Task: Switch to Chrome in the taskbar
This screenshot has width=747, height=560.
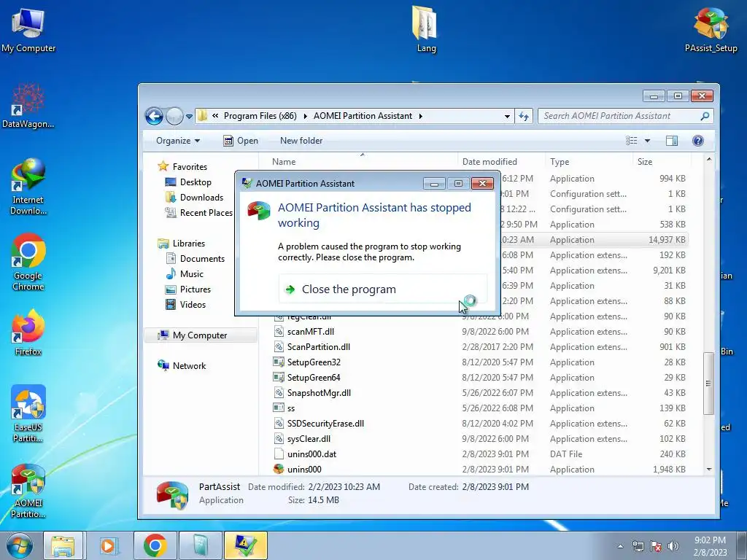Action: click(x=155, y=545)
